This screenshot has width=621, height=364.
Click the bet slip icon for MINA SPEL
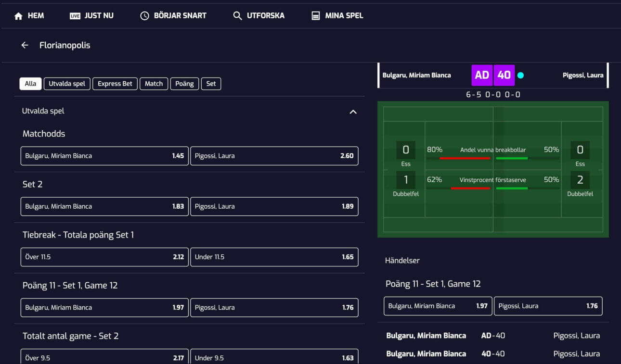point(316,16)
